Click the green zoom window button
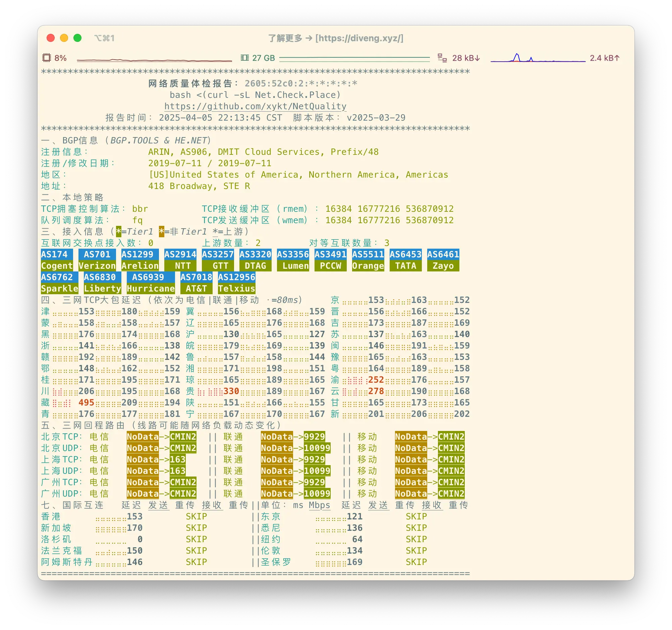 [77, 38]
